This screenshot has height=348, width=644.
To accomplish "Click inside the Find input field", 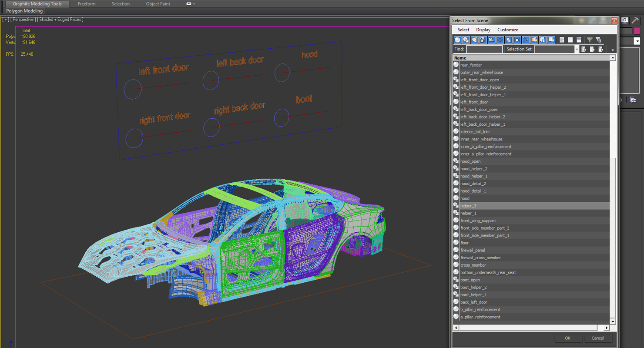I will [484, 49].
